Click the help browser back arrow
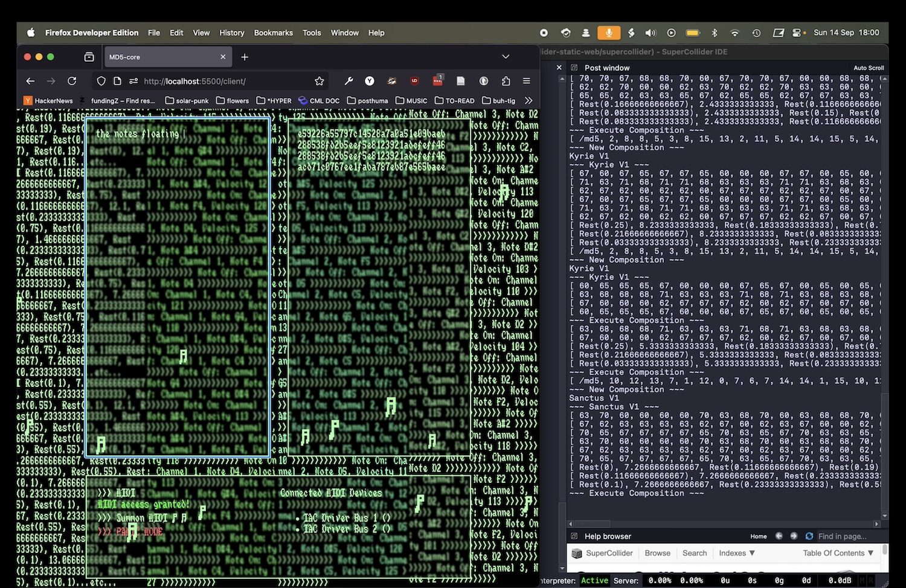 click(x=779, y=536)
